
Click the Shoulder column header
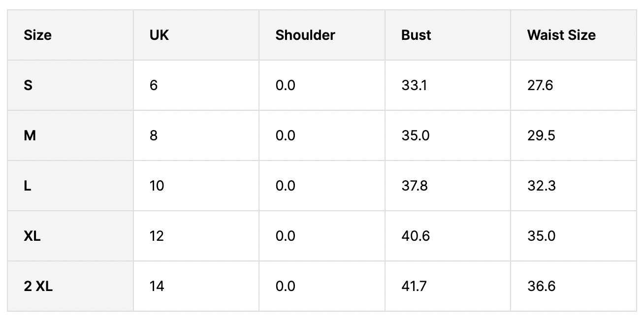(x=305, y=35)
